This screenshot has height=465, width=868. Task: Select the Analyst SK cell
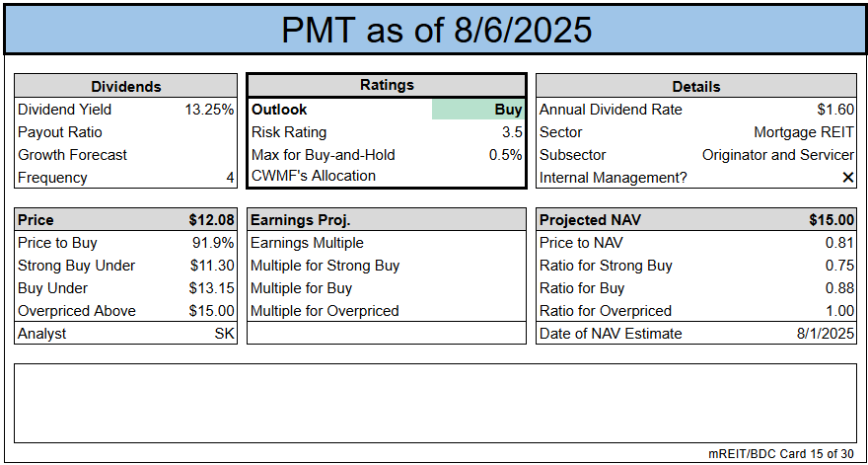coord(224,334)
